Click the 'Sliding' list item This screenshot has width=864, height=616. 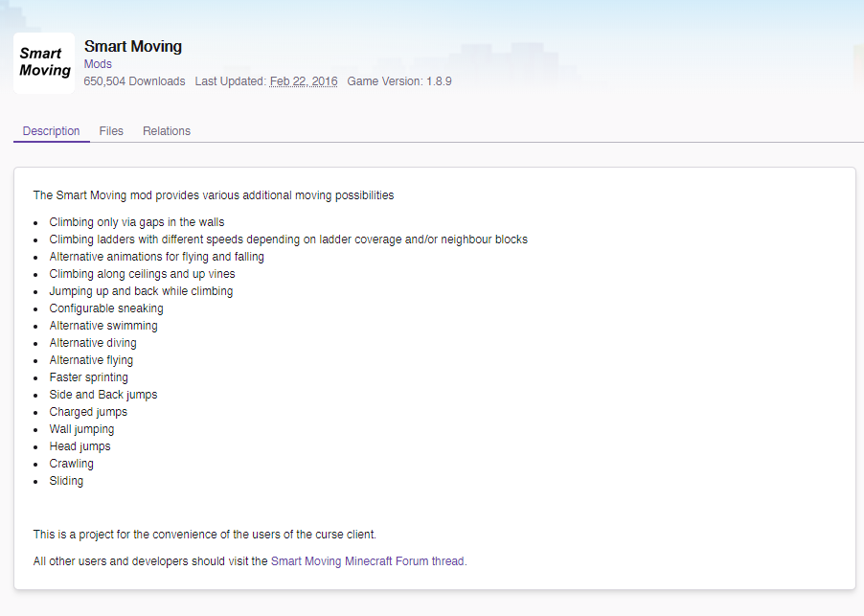66,481
